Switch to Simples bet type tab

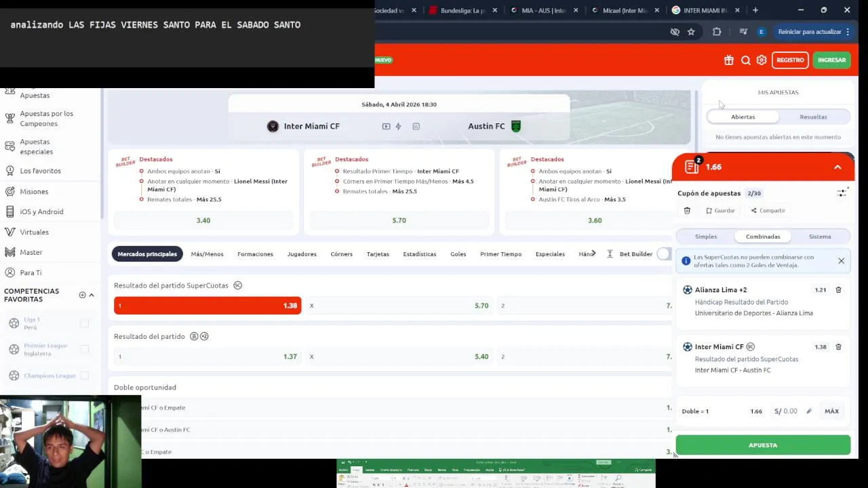click(706, 237)
